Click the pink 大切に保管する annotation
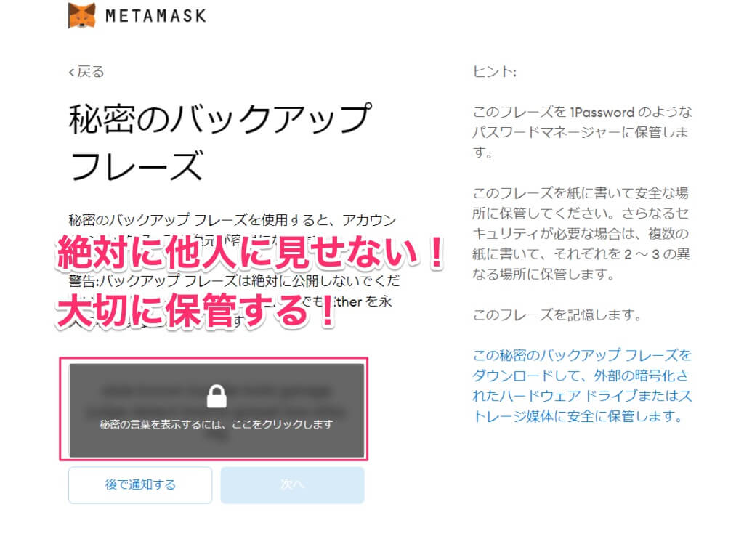 (196, 311)
